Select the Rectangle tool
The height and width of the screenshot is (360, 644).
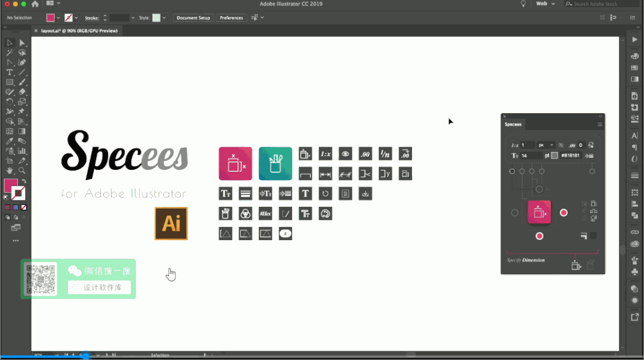[10, 82]
